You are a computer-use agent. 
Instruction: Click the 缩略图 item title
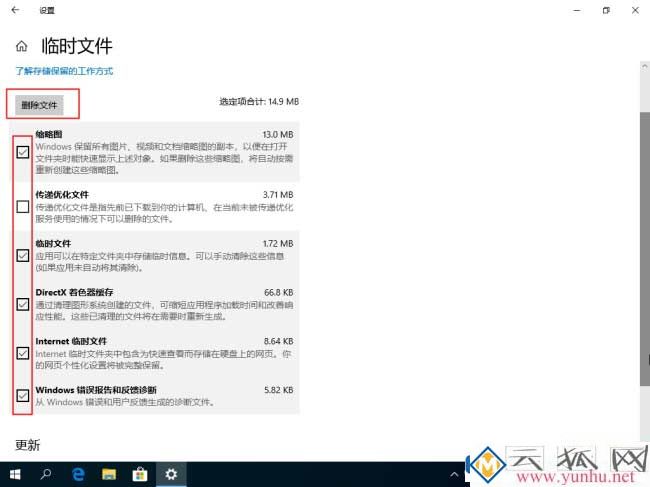click(49, 134)
